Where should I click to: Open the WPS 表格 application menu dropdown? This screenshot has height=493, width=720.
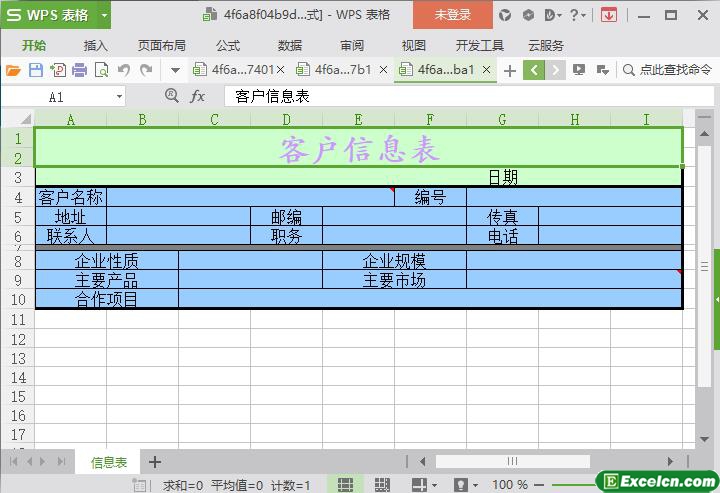[105, 15]
